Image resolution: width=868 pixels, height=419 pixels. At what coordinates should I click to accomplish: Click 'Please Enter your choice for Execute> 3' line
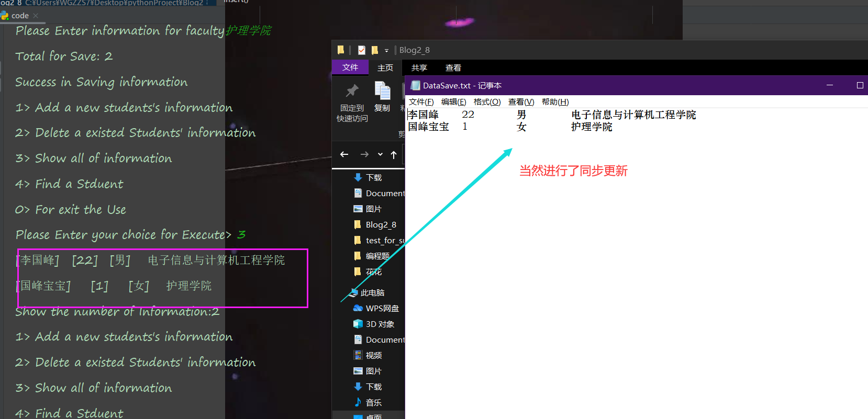coord(131,235)
